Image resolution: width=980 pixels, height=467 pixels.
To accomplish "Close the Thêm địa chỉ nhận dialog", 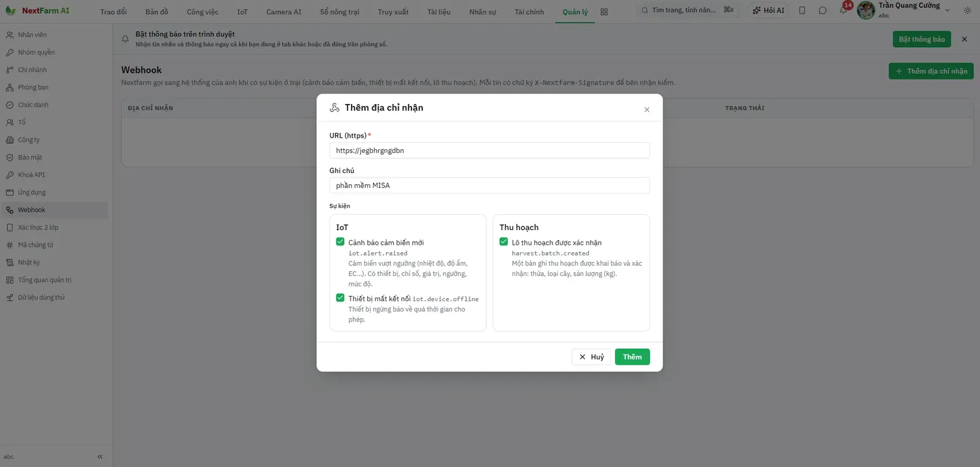I will click(647, 110).
